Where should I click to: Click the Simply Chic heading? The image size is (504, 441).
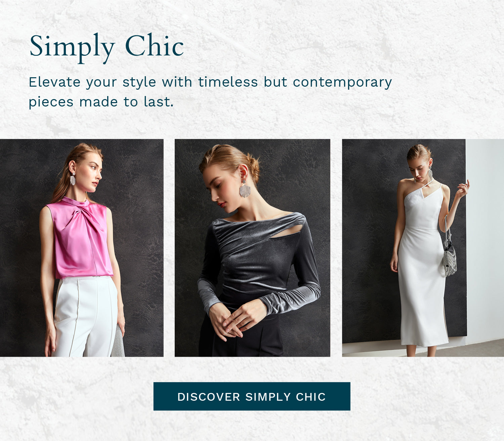pyautogui.click(x=107, y=47)
